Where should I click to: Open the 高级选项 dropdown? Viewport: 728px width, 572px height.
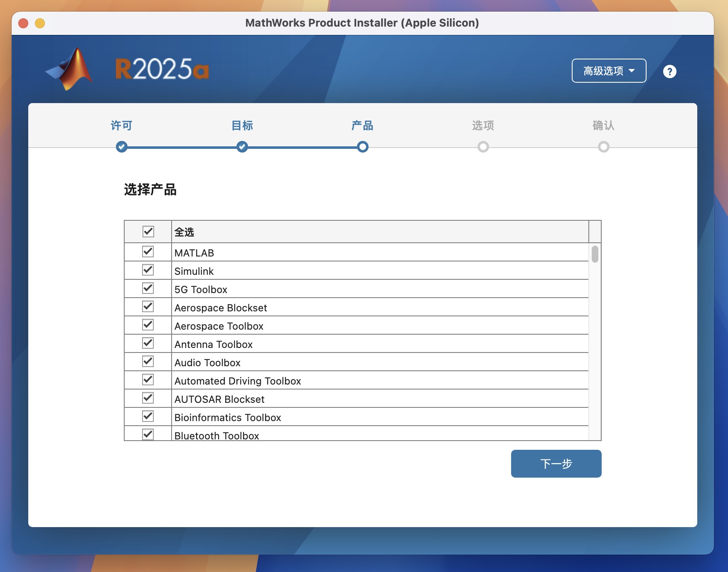tap(609, 71)
